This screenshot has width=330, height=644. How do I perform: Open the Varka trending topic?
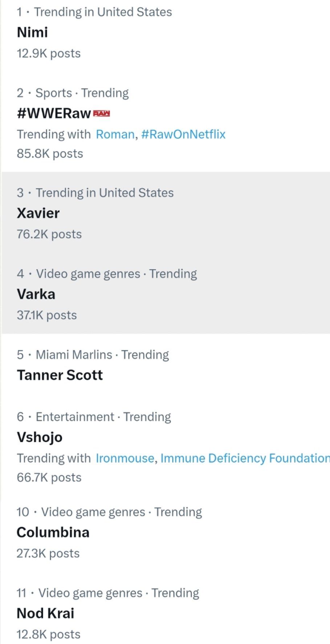(x=36, y=294)
